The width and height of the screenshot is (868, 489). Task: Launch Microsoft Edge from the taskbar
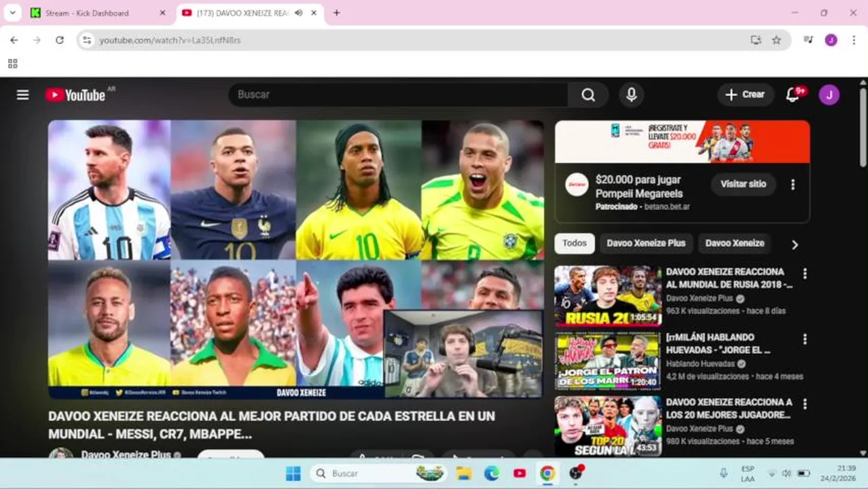click(x=492, y=473)
